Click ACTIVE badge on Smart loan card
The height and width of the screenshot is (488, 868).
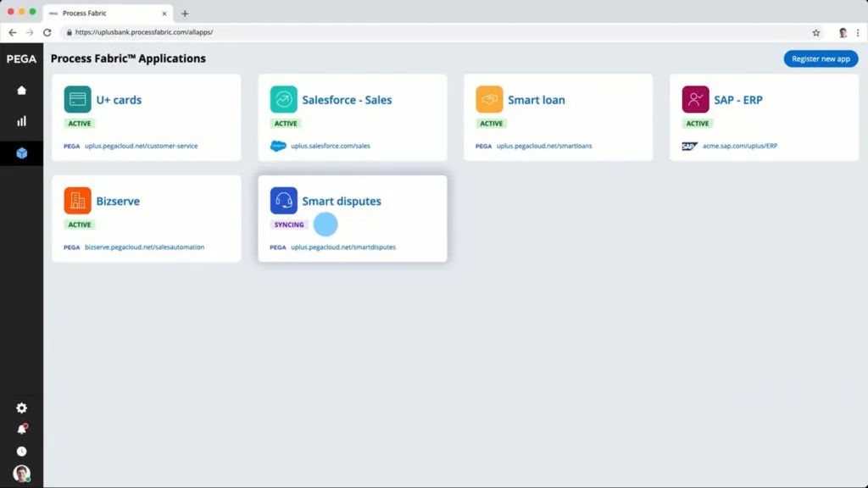(x=492, y=124)
